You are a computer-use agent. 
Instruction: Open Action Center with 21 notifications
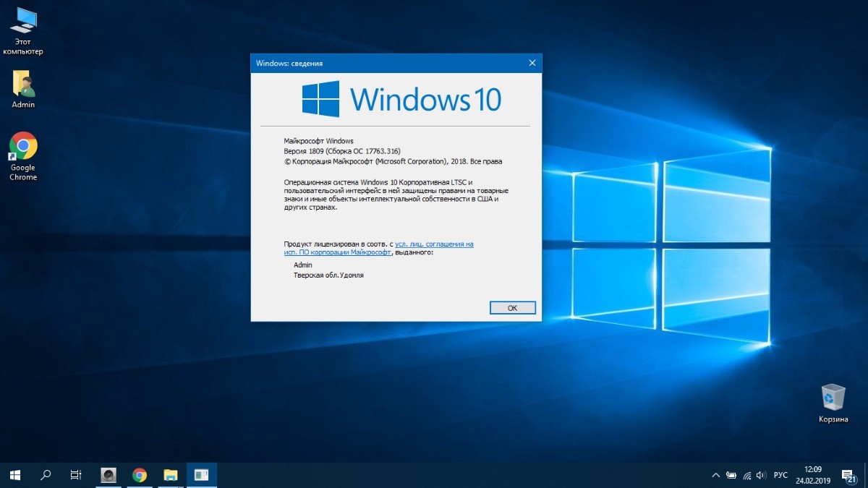848,476
